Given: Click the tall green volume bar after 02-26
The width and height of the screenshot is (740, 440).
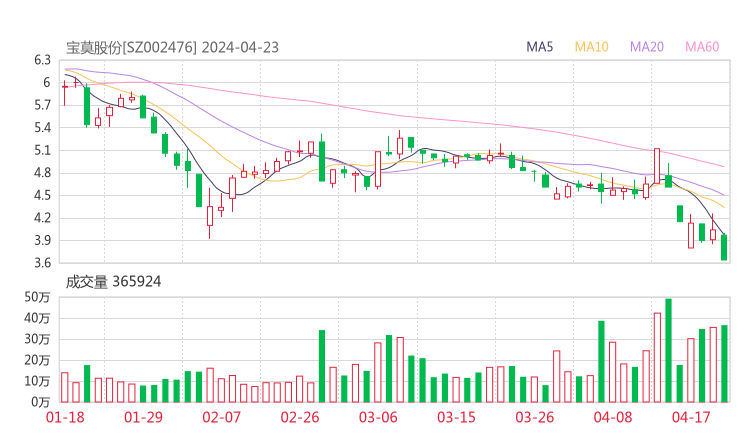Looking at the screenshot, I should (x=322, y=366).
